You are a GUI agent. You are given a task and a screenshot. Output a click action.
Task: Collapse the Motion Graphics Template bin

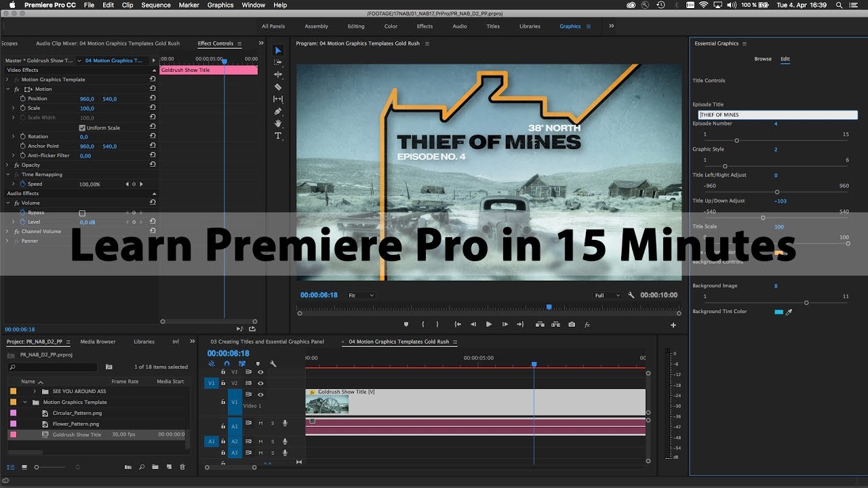[26, 403]
